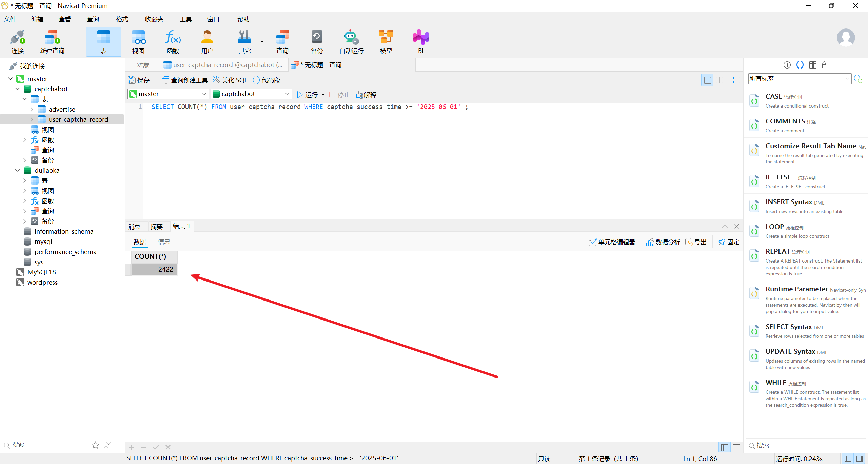
Task: Toggle the left pane visibility button
Action: click(848, 459)
